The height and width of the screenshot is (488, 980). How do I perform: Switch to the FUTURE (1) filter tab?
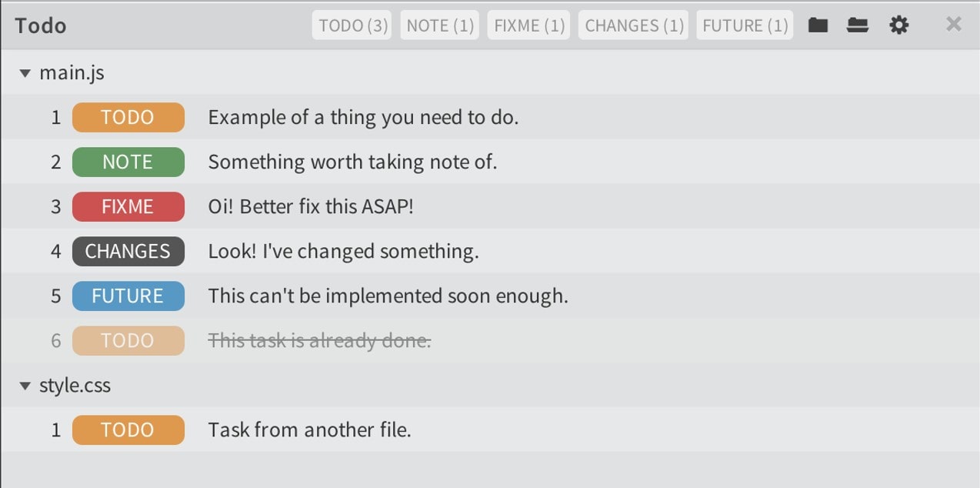click(x=744, y=25)
